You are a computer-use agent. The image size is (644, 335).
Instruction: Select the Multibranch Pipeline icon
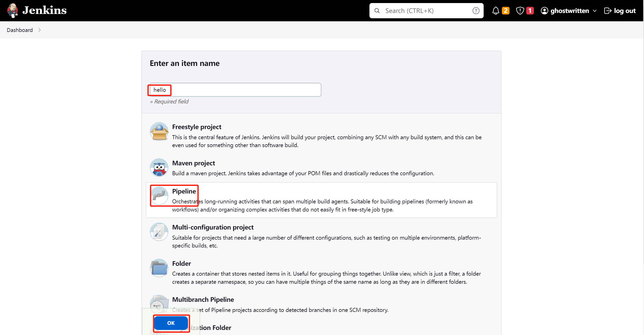coord(159,304)
